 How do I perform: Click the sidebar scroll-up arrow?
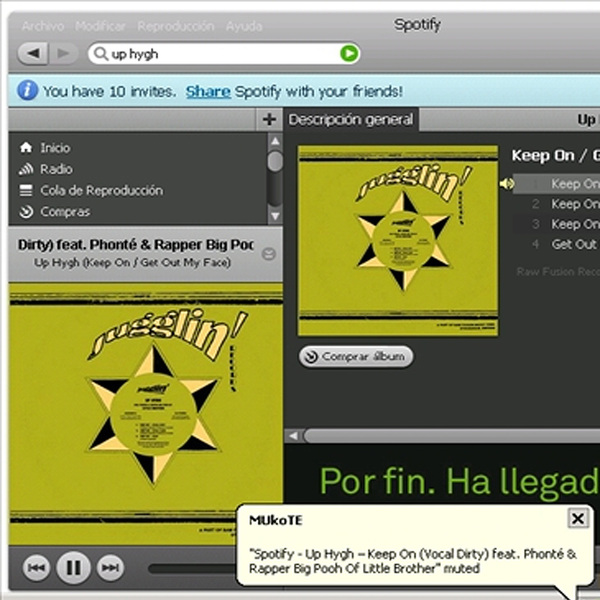275,141
